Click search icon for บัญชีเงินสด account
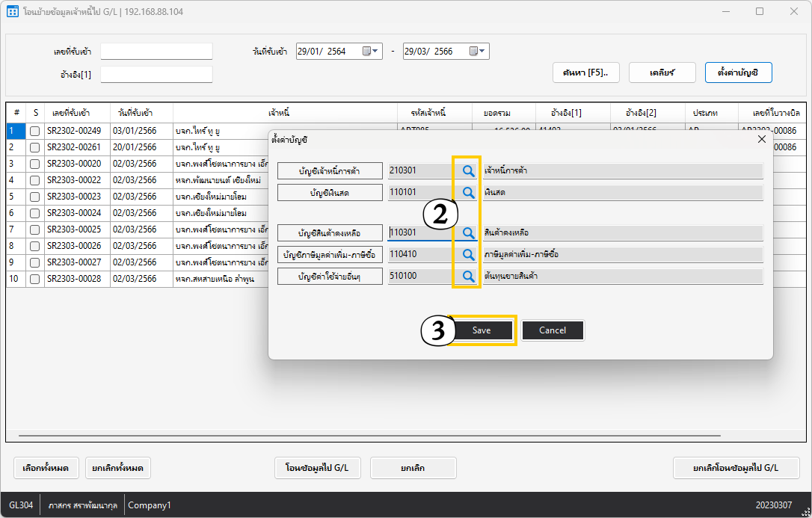 [467, 193]
